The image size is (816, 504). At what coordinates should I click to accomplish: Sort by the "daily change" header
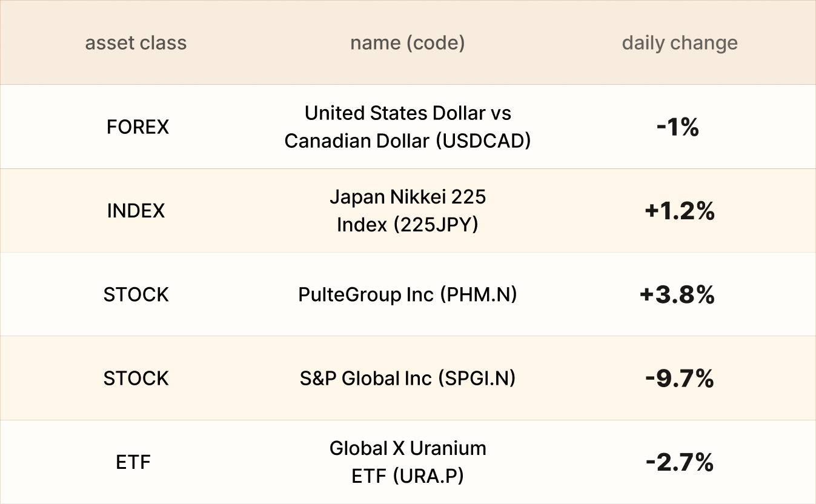click(680, 43)
